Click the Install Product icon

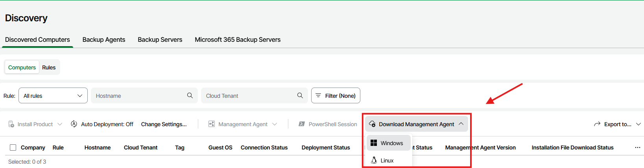[11, 124]
